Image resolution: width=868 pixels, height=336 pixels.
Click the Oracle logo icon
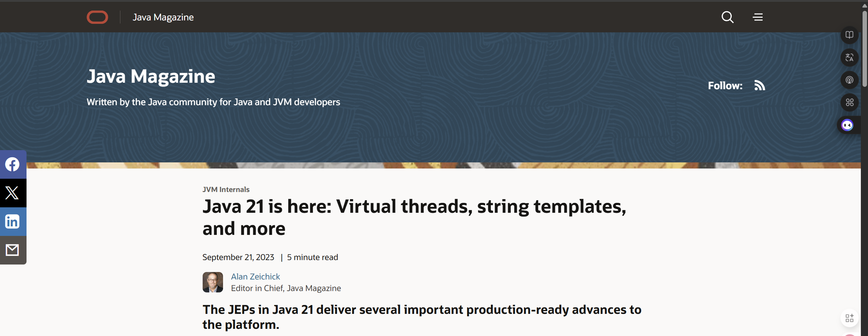97,17
